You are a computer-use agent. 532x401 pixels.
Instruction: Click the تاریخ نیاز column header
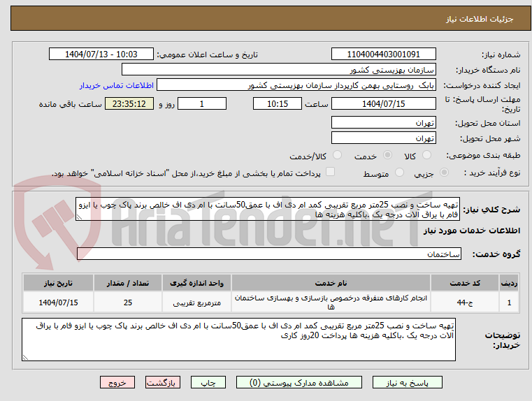pyautogui.click(x=58, y=283)
